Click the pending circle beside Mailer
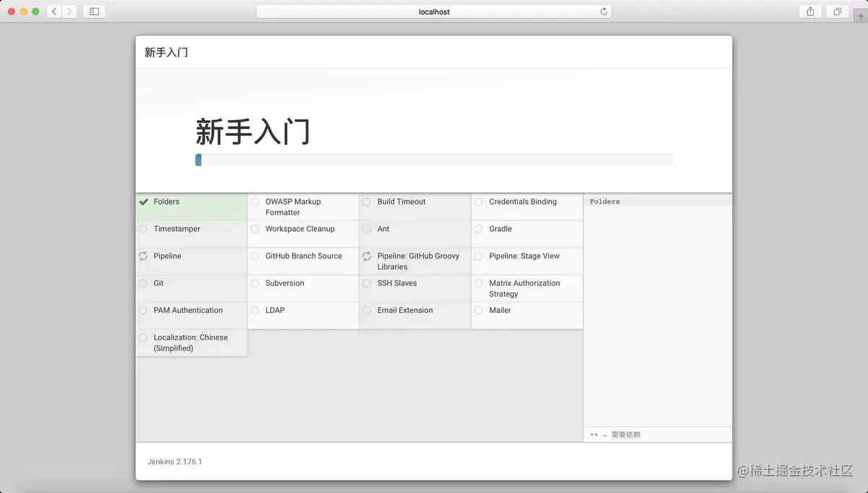This screenshot has width=868, height=493. (x=479, y=311)
